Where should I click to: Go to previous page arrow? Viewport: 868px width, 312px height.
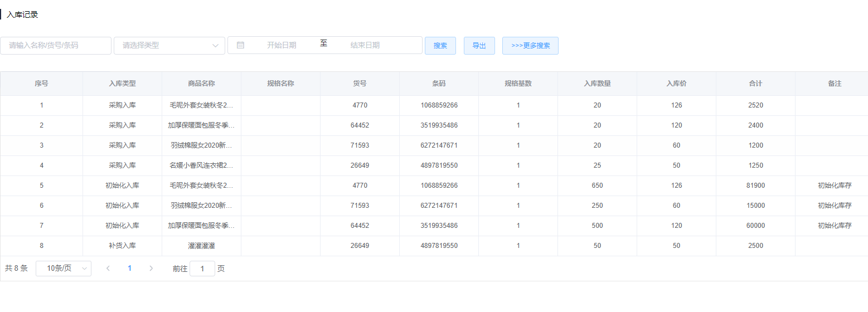point(108,269)
